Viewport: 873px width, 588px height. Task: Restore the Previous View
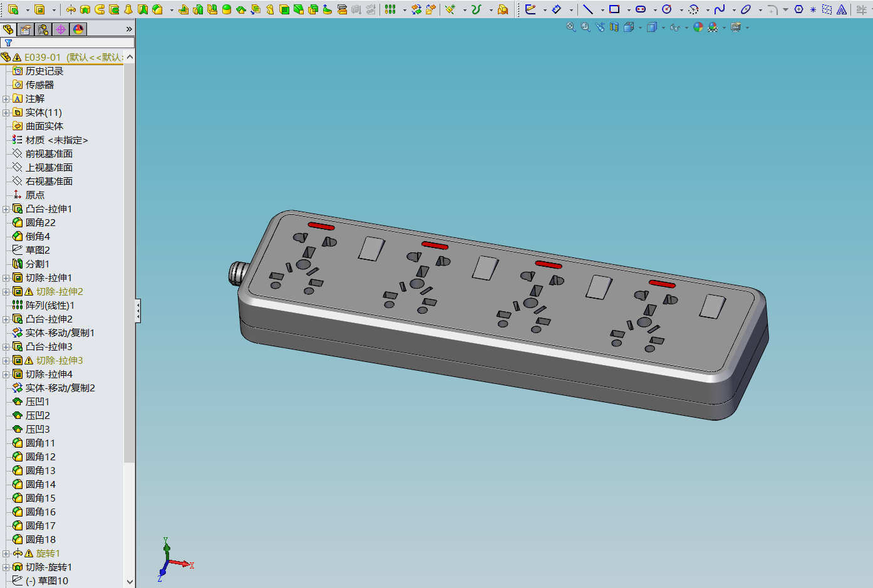(x=600, y=27)
